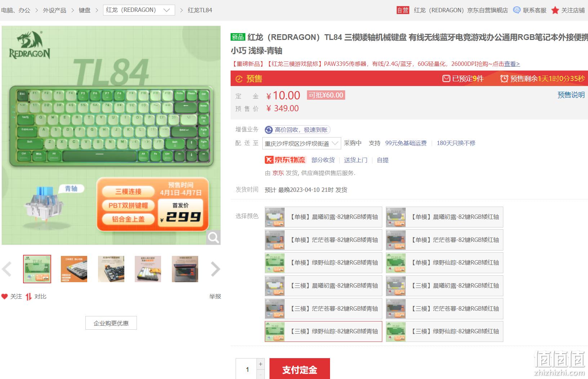Image resolution: width=588 pixels, height=379 pixels.
Task: Click the 企业购更优惠 button
Action: (111, 323)
